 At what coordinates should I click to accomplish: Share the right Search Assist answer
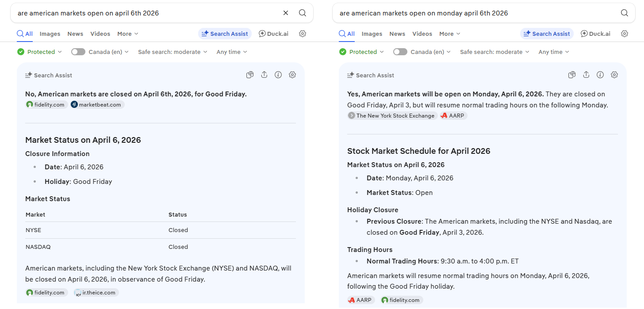[586, 75]
